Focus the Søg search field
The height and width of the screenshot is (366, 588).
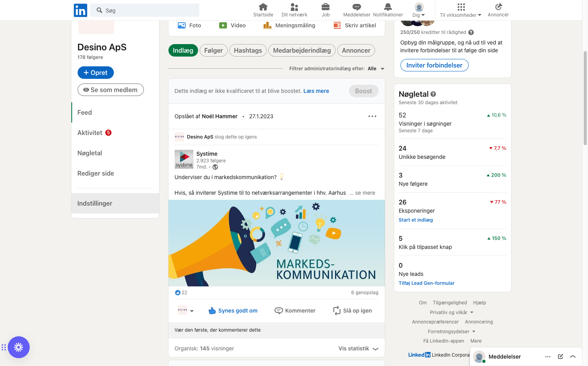[145, 10]
